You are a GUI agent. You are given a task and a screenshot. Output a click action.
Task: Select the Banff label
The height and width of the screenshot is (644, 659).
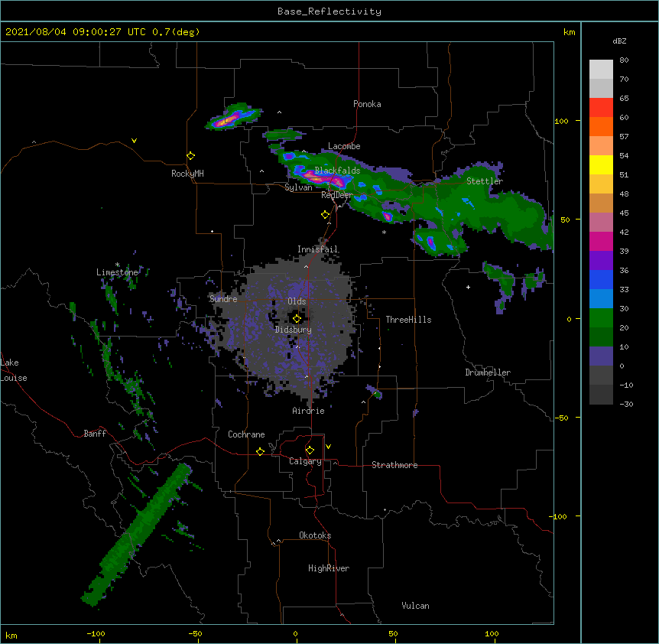pyautogui.click(x=95, y=434)
